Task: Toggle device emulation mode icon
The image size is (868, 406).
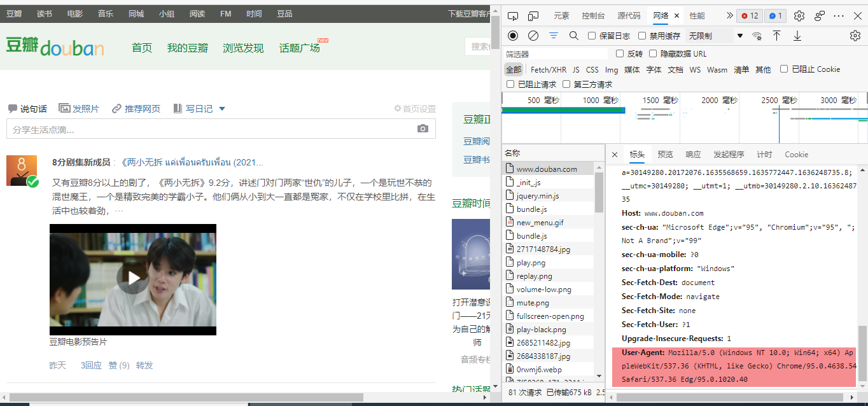Action: pos(533,15)
